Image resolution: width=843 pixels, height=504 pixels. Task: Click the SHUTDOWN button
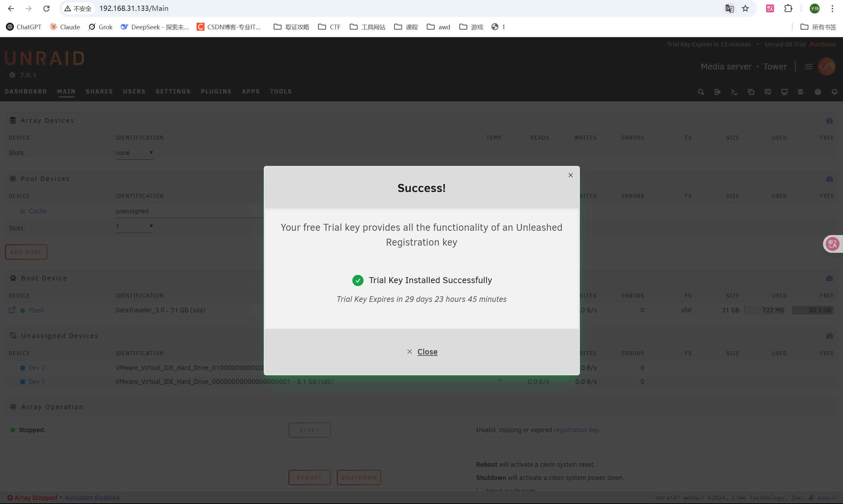(x=359, y=478)
